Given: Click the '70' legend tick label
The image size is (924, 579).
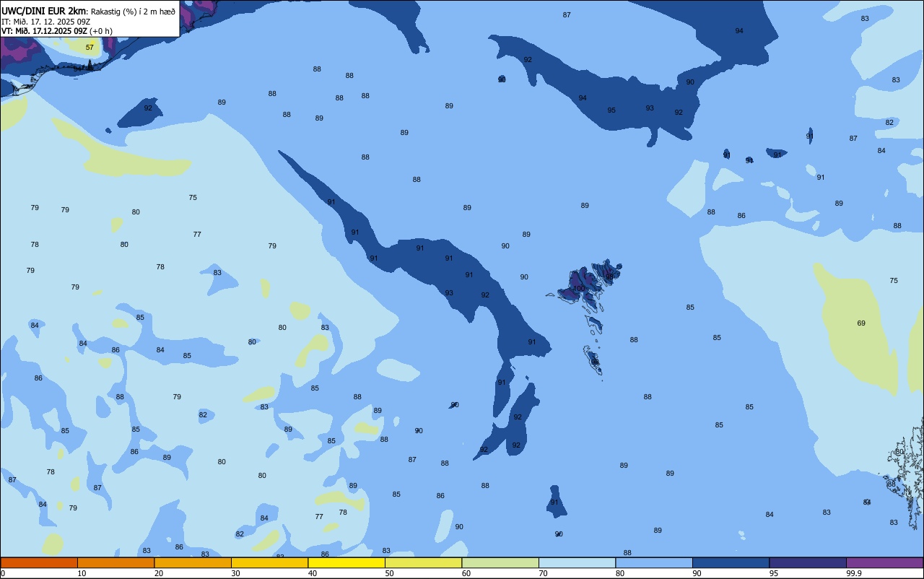Looking at the screenshot, I should click(x=544, y=573).
